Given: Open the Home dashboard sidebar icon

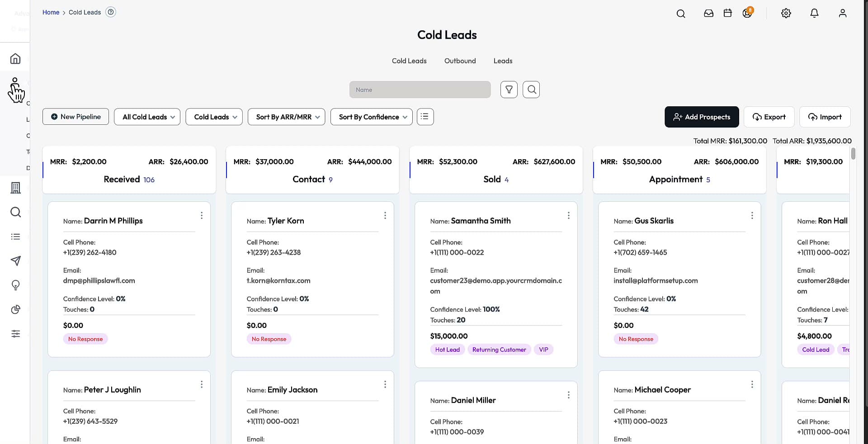Looking at the screenshot, I should 15,59.
